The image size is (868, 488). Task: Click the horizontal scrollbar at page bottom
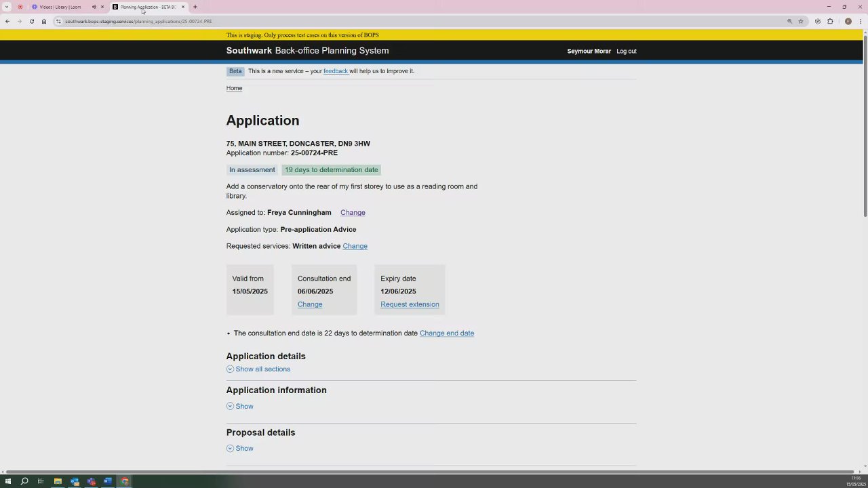431,472
